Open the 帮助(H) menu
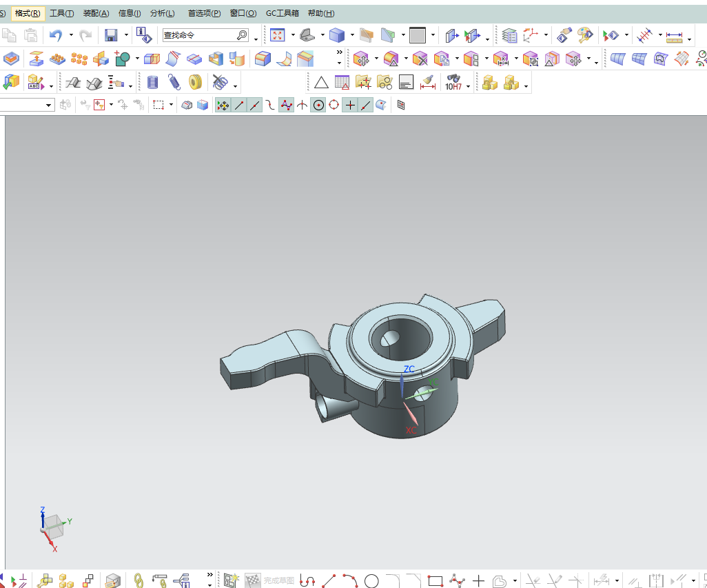 click(x=321, y=13)
